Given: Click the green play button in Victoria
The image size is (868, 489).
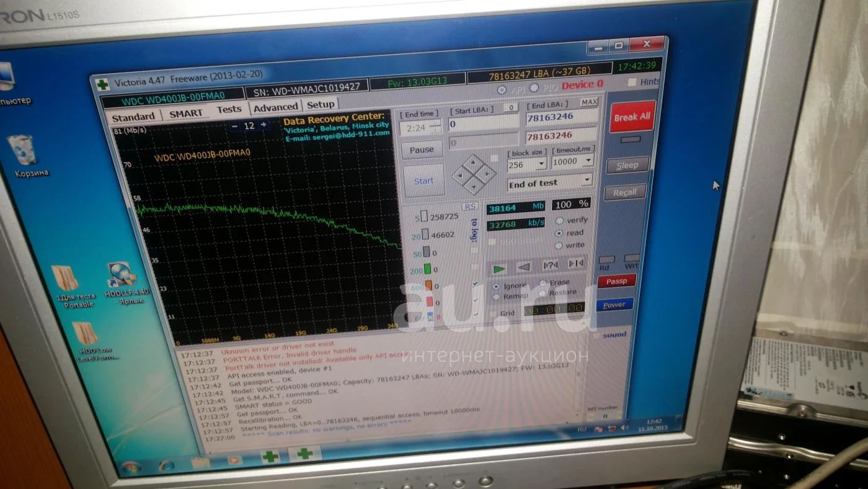Looking at the screenshot, I should [x=499, y=268].
